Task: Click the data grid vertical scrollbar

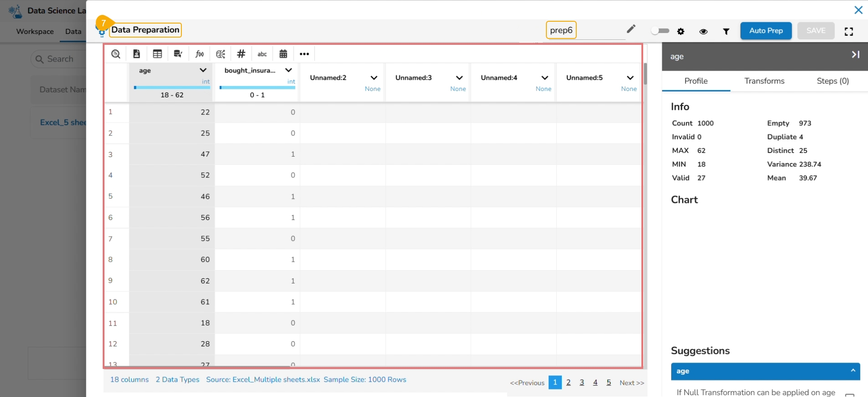Action: (645, 75)
